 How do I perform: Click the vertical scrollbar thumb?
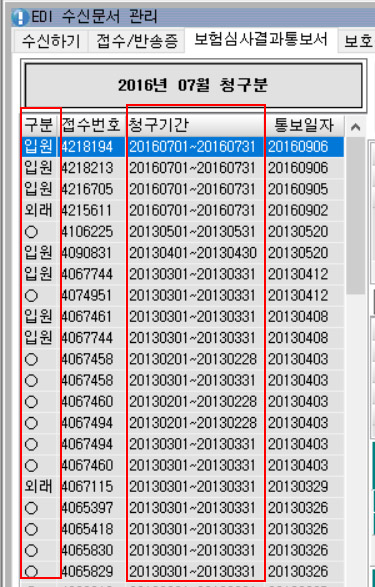355,216
